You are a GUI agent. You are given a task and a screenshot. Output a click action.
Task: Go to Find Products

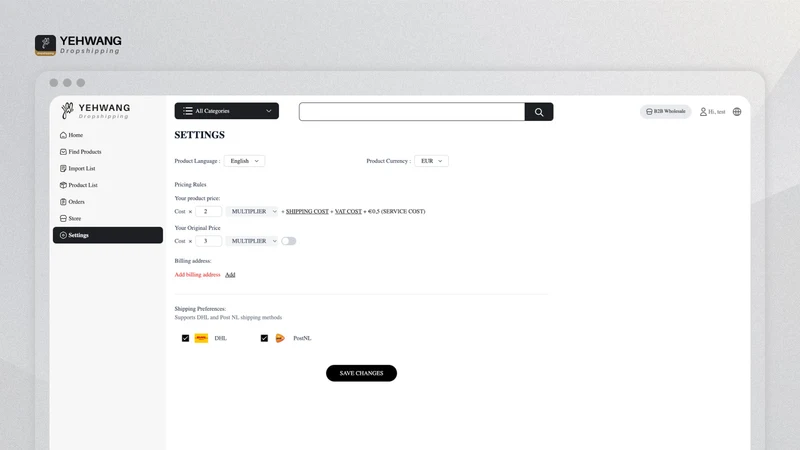[81, 152]
